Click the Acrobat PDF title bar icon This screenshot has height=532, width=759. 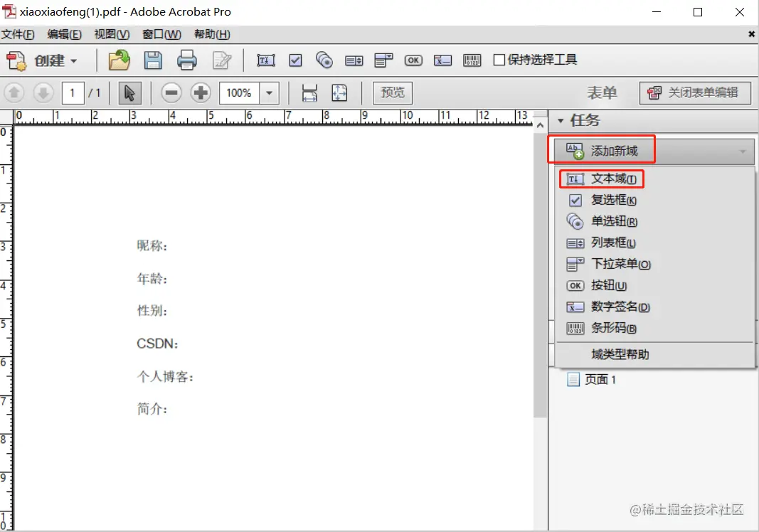tap(9, 11)
